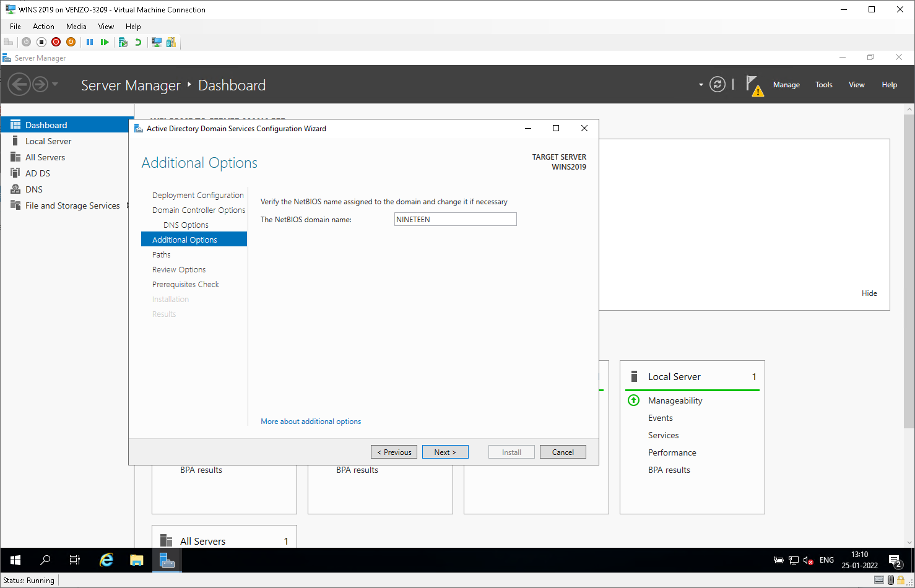Click the Share resources toolbar icon
915x588 pixels.
tap(171, 42)
